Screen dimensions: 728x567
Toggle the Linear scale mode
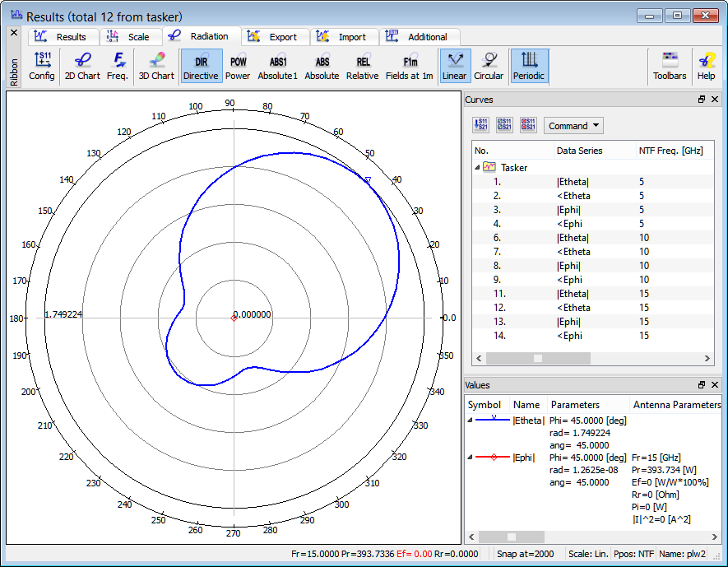pos(454,66)
